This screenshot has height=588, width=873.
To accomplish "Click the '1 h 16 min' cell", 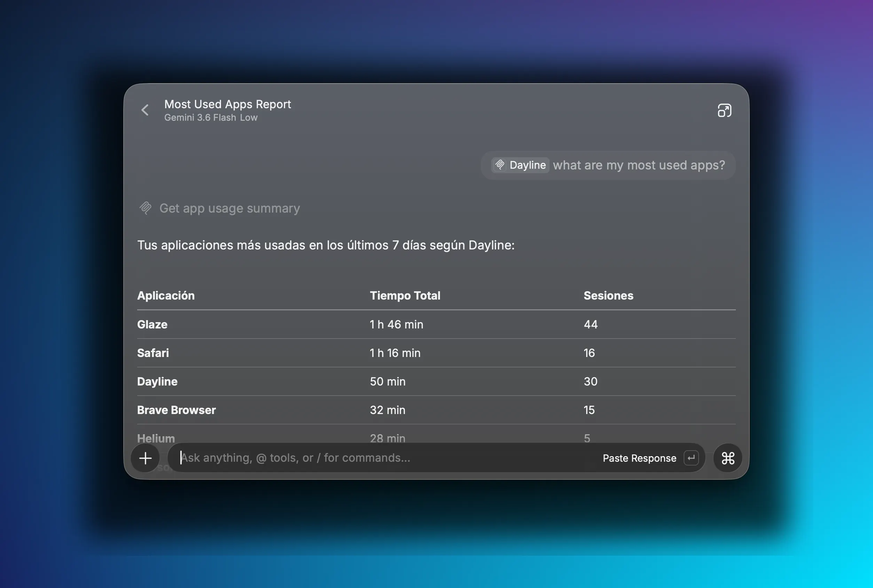I will pyautogui.click(x=395, y=353).
